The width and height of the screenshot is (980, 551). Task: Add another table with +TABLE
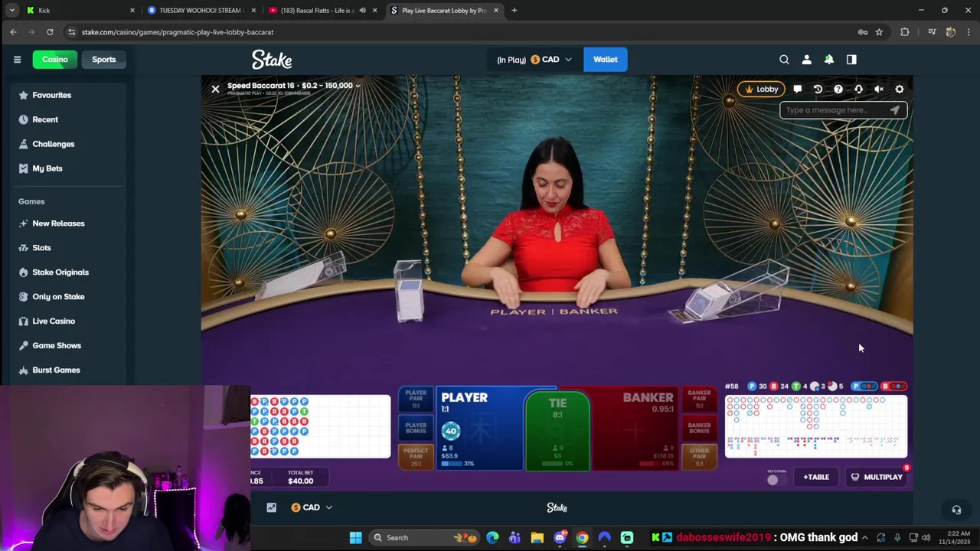pos(816,477)
